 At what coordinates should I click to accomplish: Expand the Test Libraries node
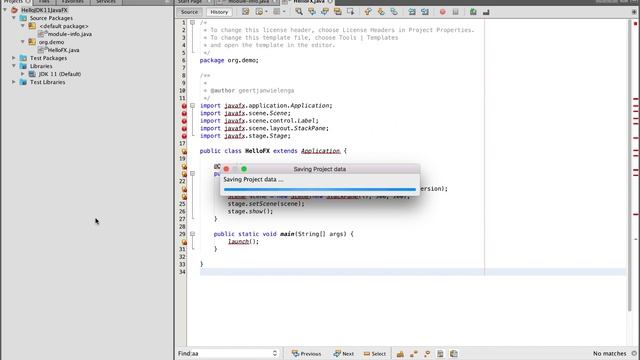(x=14, y=82)
